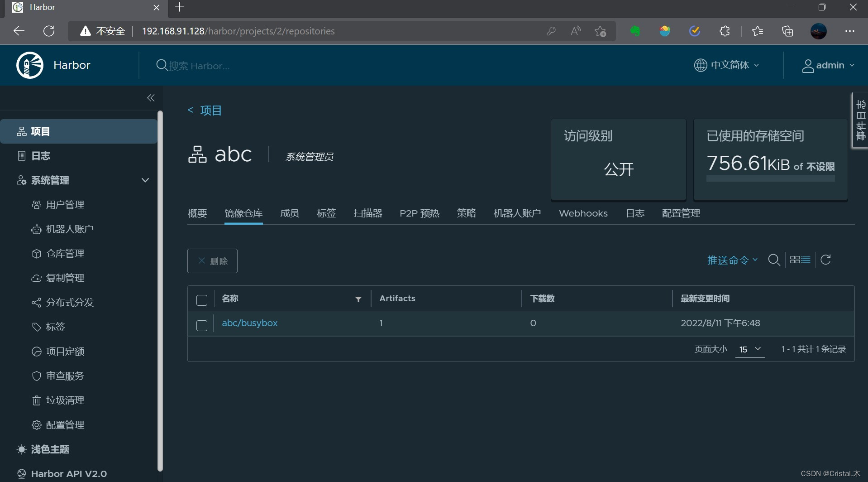Open browser collections icon
Viewport: 868px width, 482px height.
[x=787, y=31]
